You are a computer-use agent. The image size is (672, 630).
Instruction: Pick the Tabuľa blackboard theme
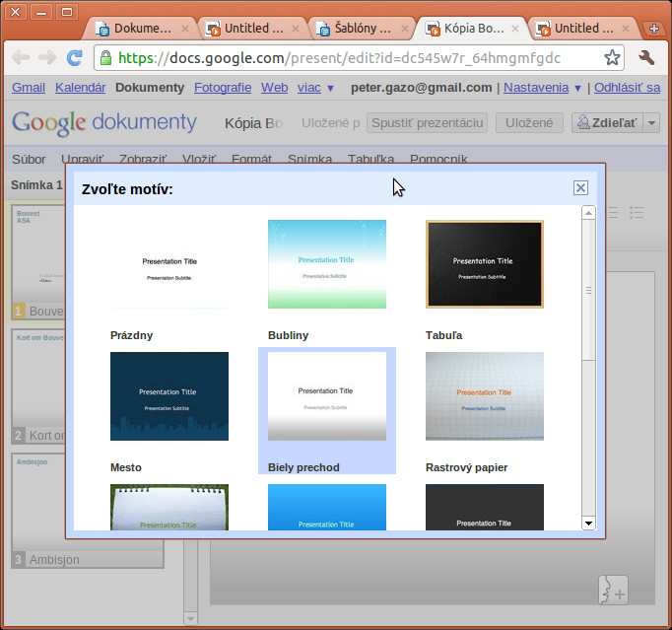(x=485, y=264)
